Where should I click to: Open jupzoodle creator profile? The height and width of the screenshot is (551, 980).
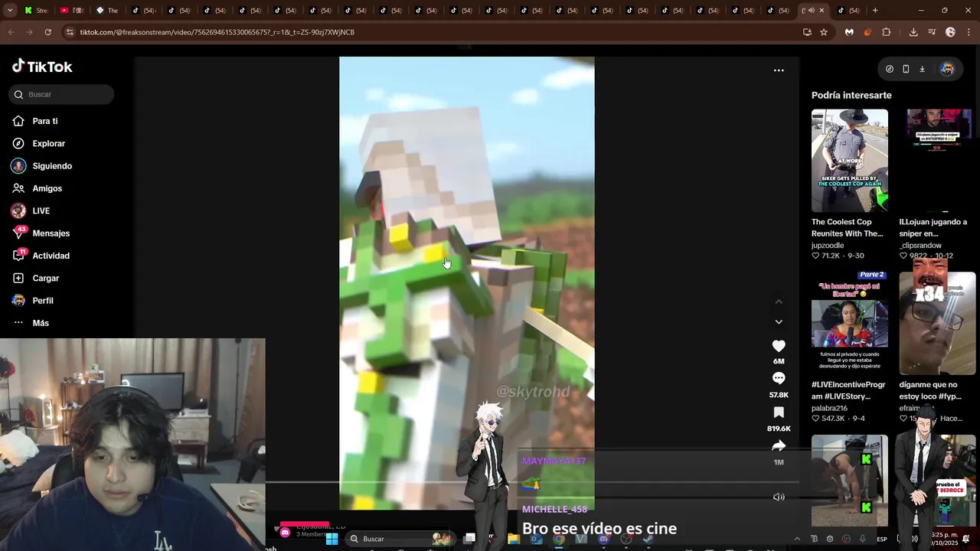pos(828,246)
